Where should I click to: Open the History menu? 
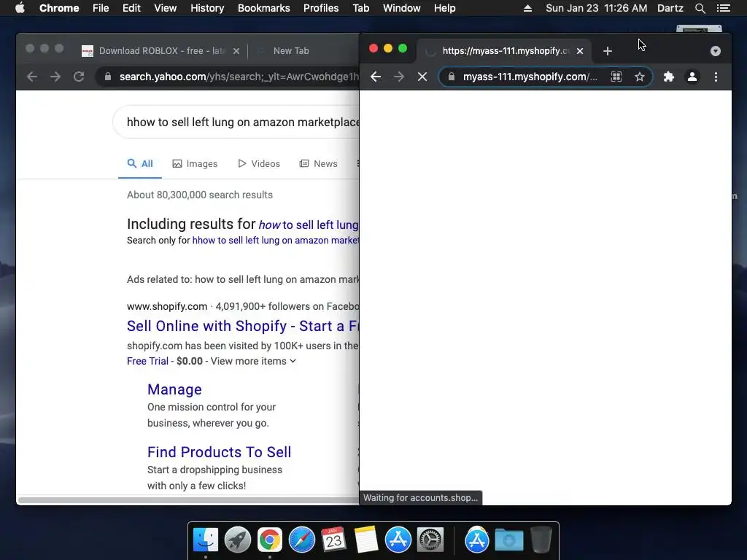point(207,8)
